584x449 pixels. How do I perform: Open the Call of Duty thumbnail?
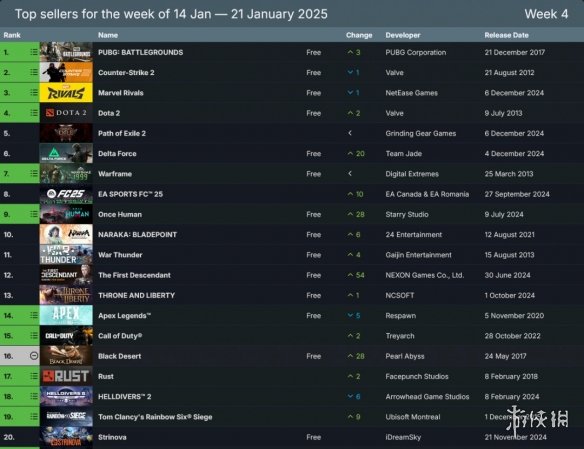coord(66,335)
